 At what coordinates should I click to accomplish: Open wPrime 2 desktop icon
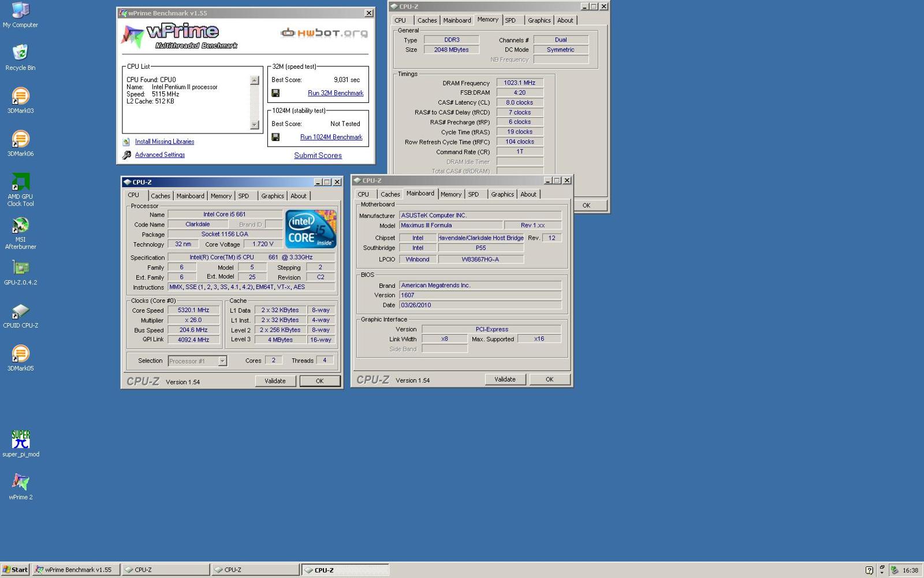click(x=20, y=486)
